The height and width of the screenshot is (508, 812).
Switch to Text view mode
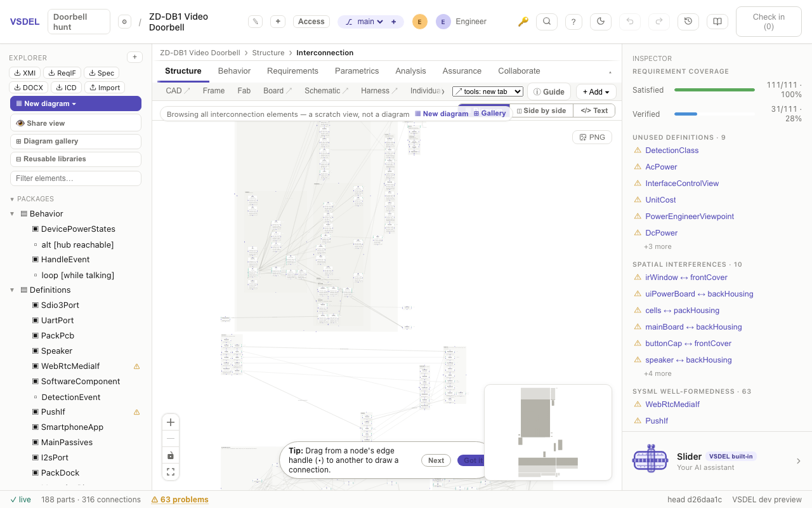[x=594, y=110]
